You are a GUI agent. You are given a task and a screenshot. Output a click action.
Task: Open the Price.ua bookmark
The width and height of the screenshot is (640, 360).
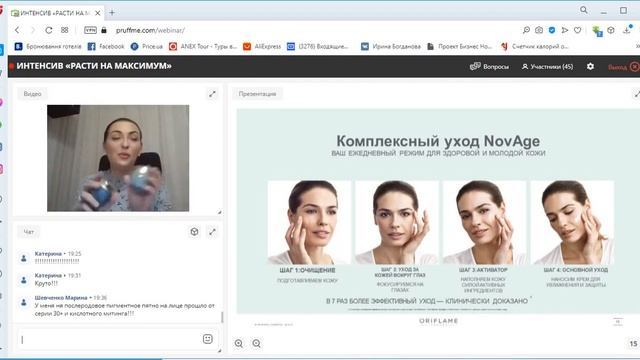click(147, 47)
